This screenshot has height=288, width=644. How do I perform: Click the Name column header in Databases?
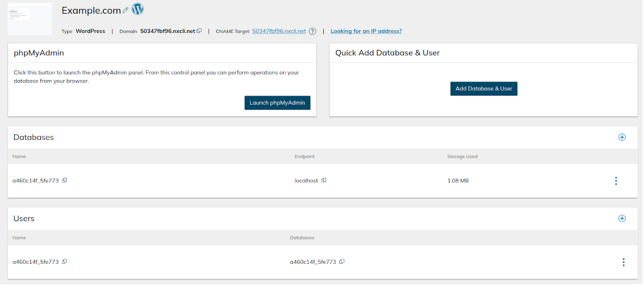19,156
